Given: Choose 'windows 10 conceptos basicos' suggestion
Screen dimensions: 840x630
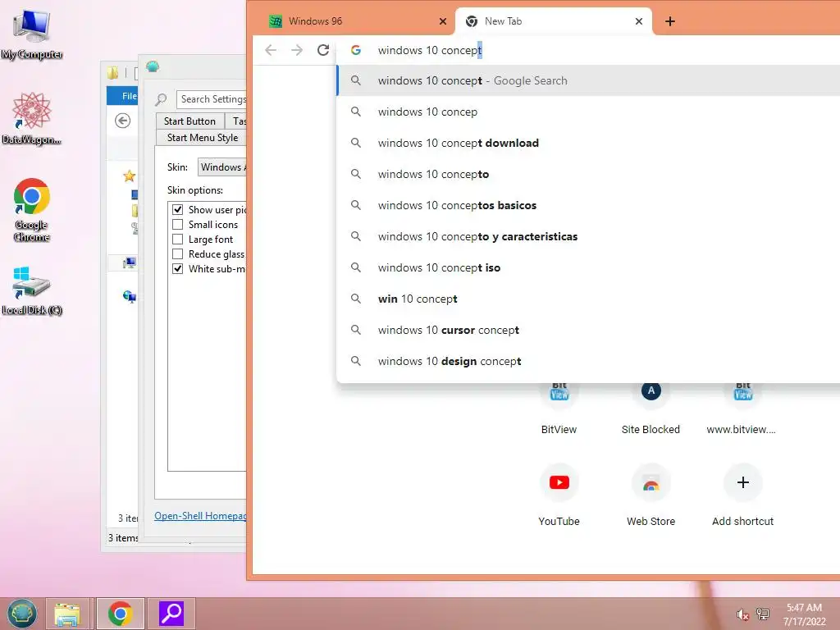Looking at the screenshot, I should click(587, 205).
